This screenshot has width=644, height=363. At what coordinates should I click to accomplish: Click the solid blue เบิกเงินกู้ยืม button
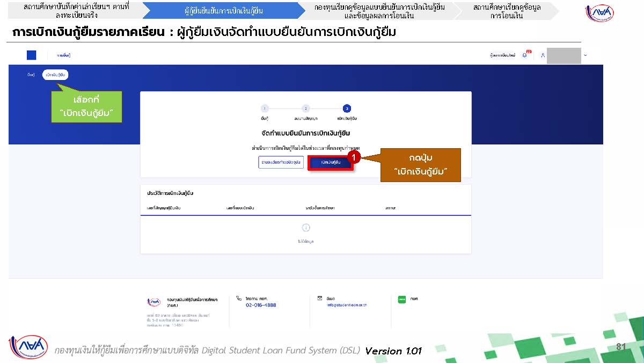331,162
